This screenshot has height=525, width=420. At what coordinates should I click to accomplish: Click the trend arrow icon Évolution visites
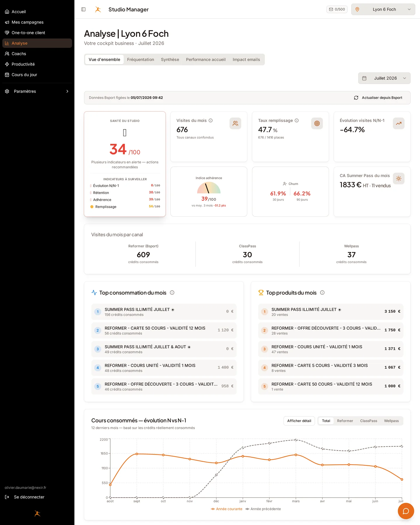(x=399, y=123)
